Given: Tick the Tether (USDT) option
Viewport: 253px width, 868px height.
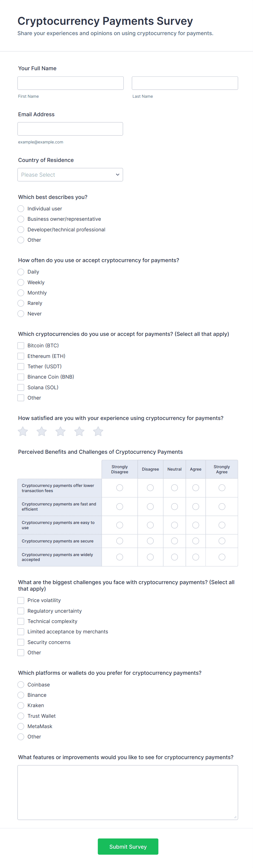Looking at the screenshot, I should point(21,366).
